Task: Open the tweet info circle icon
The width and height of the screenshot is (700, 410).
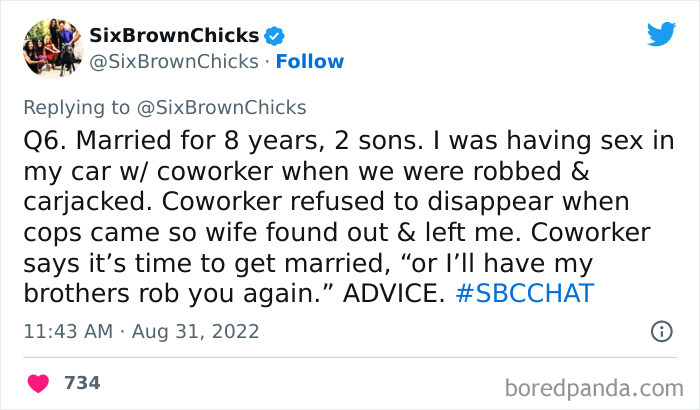Action: point(661,331)
